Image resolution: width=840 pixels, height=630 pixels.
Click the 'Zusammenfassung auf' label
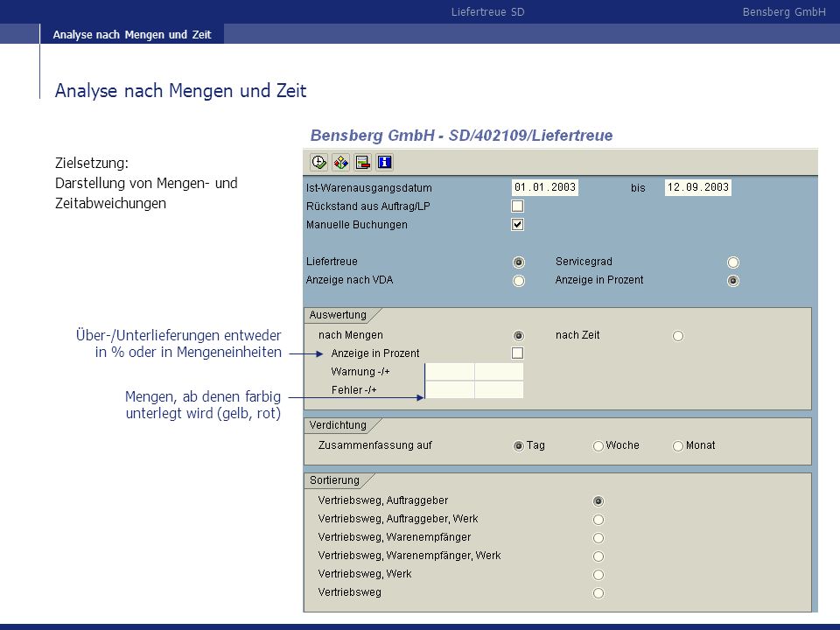375,445
